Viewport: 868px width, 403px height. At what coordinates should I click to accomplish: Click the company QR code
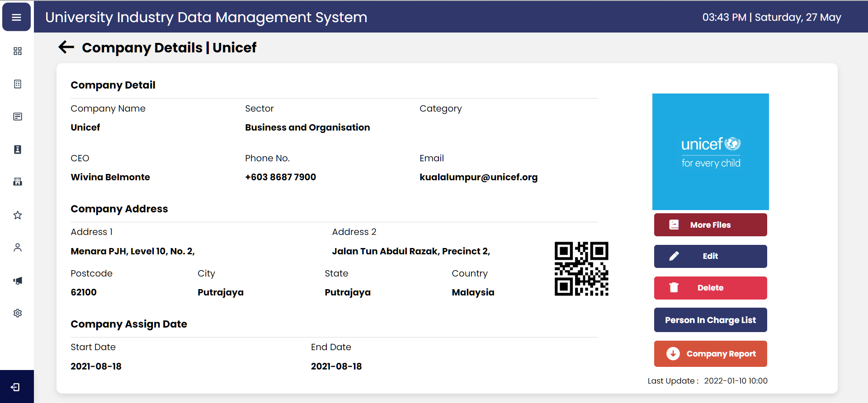[581, 269]
